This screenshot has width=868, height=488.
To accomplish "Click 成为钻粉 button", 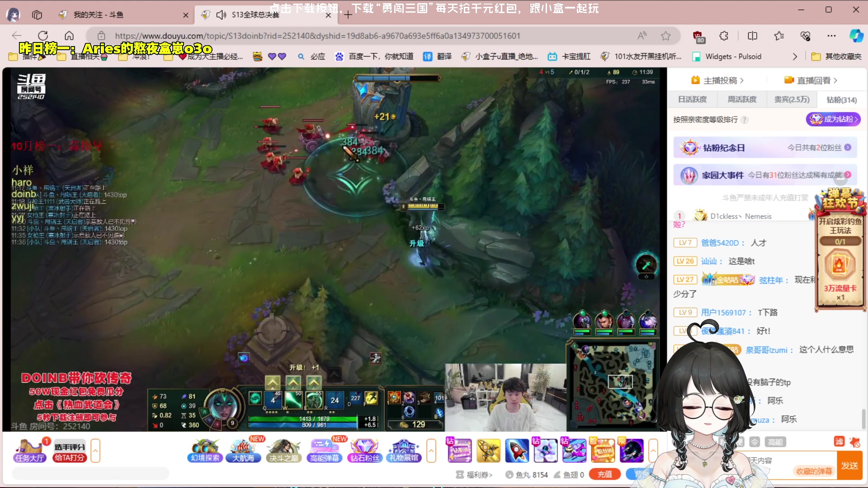I will click(833, 119).
